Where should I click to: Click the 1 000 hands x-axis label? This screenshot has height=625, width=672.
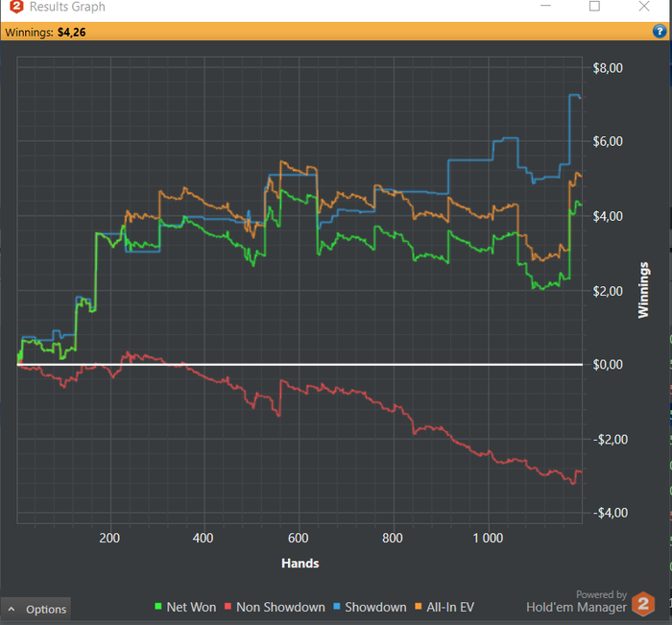coord(488,538)
